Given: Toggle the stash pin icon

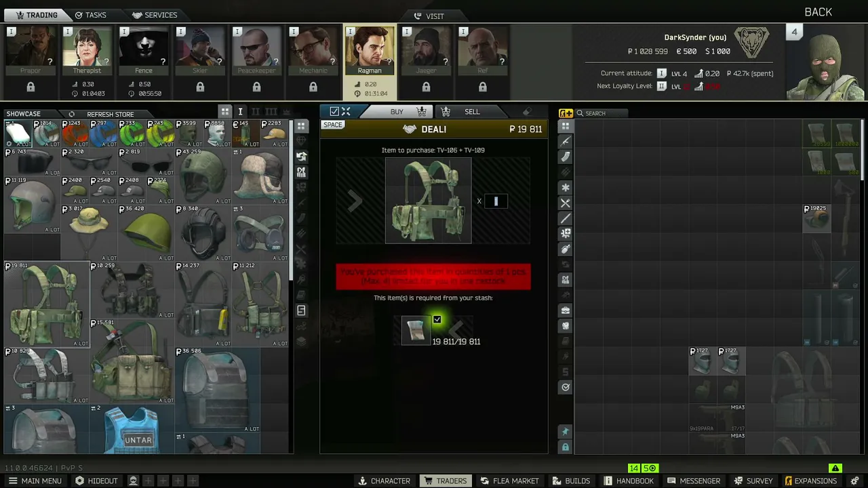Looking at the screenshot, I should [566, 432].
